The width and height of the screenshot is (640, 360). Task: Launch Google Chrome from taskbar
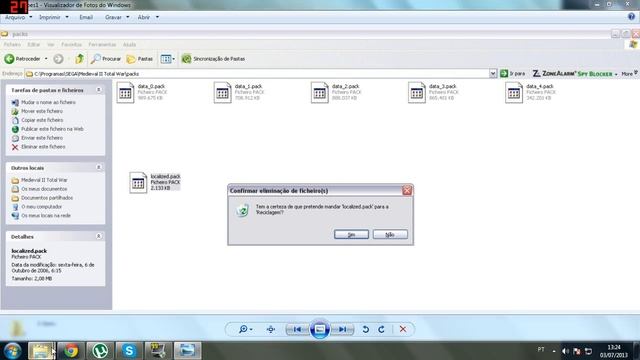coord(71,351)
